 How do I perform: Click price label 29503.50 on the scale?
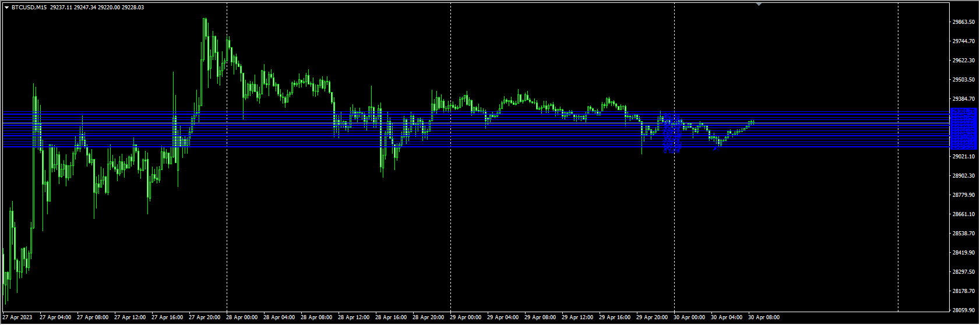pos(964,80)
